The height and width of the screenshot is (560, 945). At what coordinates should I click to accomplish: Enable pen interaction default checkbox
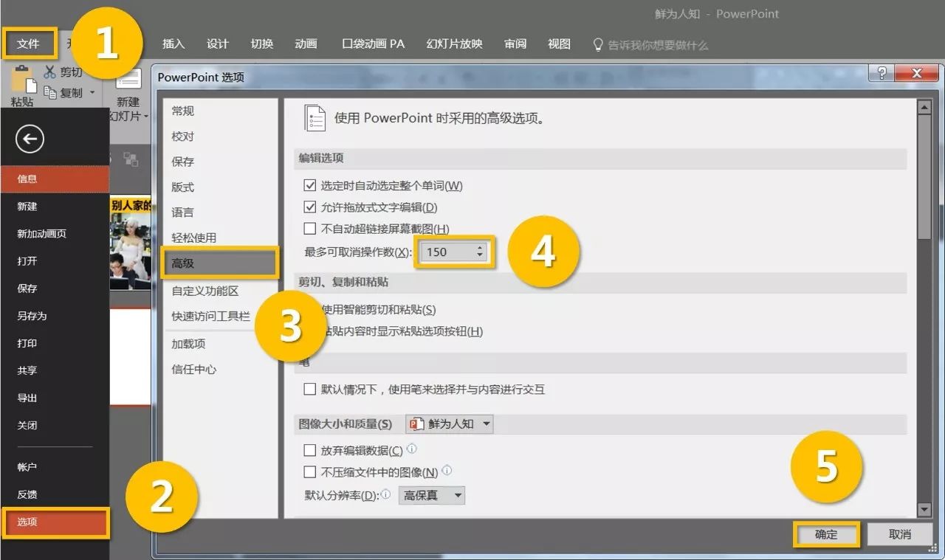coord(310,389)
